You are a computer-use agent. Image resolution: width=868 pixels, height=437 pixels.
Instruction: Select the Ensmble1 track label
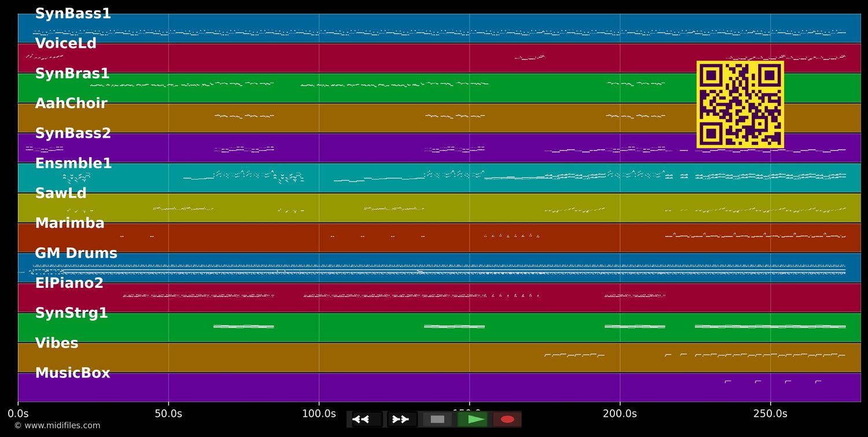[73, 163]
